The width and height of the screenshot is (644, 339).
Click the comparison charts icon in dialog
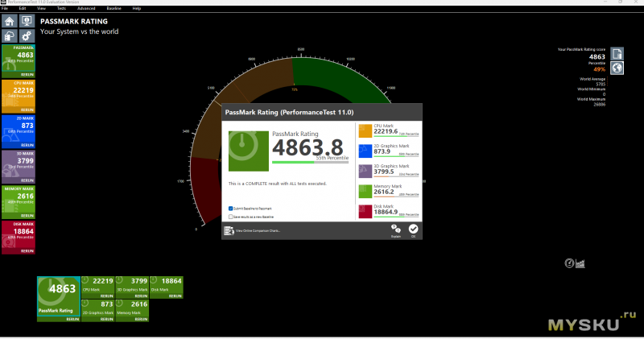tap(229, 231)
